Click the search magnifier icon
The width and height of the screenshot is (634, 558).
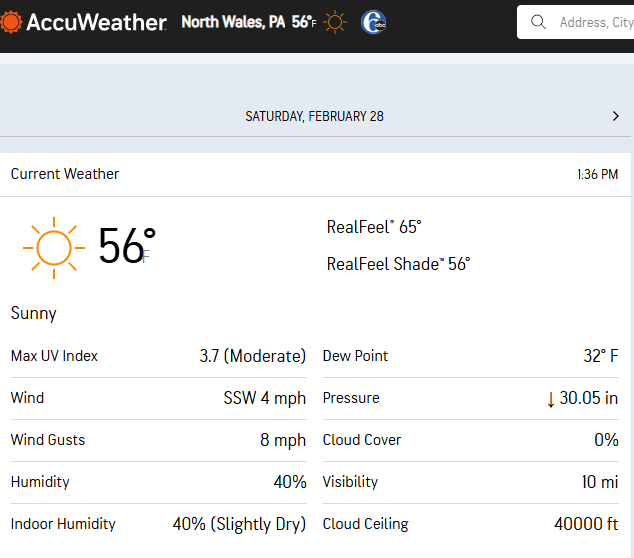click(x=539, y=22)
